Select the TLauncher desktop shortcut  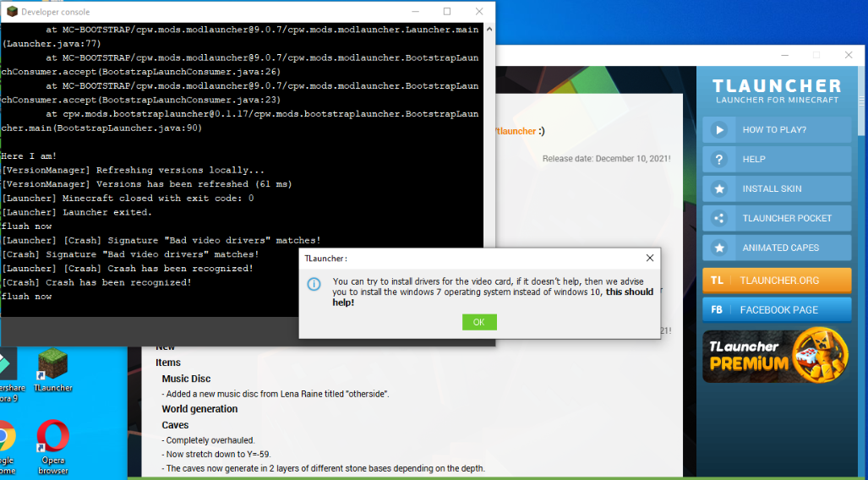[x=52, y=370]
